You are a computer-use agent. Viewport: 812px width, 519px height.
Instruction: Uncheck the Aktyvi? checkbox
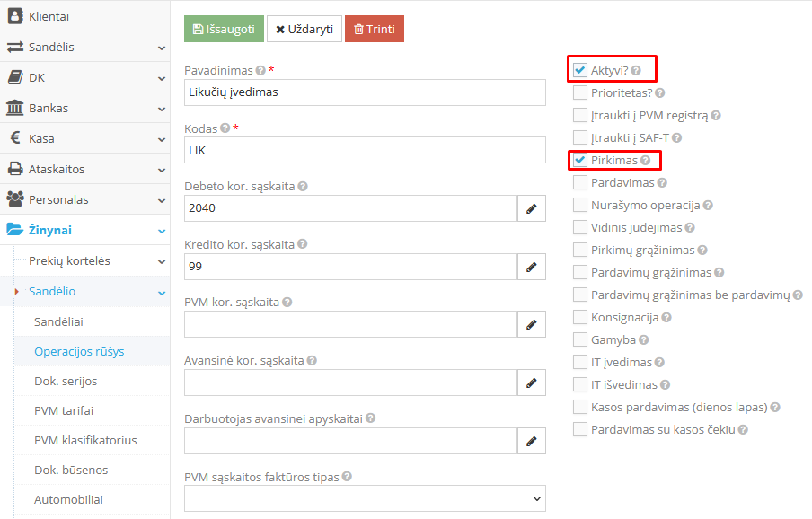coord(580,70)
